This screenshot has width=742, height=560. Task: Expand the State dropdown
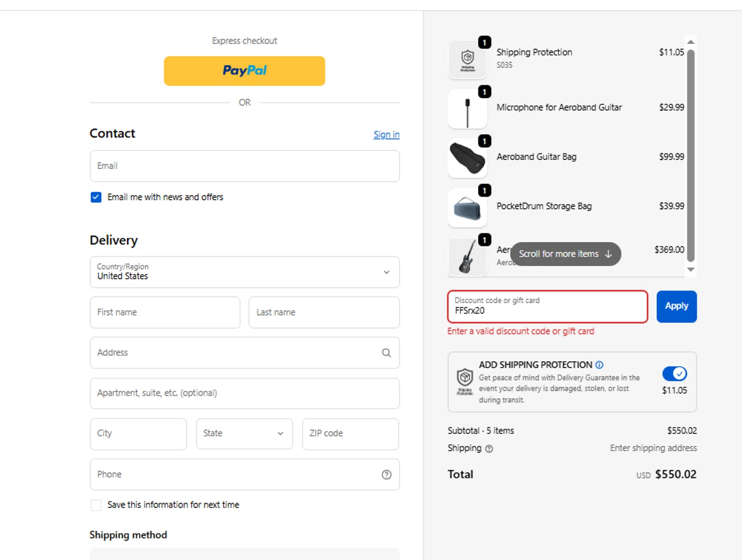[x=244, y=434]
